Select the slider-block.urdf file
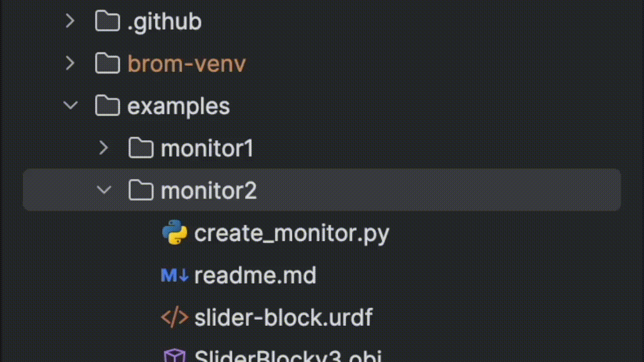The width and height of the screenshot is (644, 362). [283, 317]
